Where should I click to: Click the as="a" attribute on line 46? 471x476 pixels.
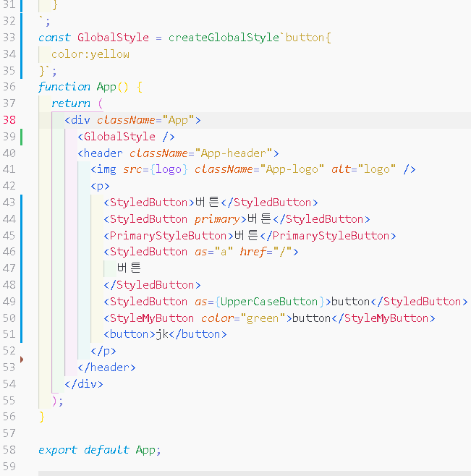click(214, 252)
